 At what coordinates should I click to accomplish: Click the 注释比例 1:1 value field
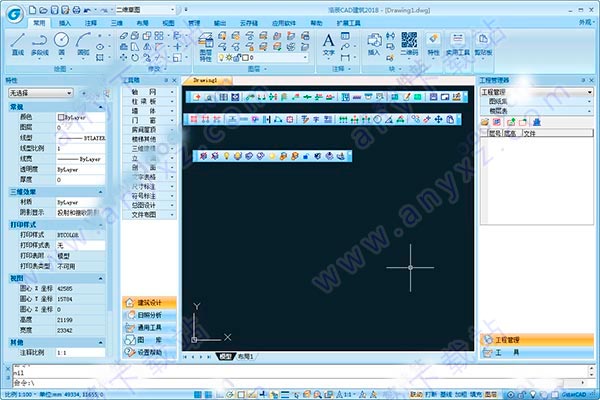coord(80,353)
